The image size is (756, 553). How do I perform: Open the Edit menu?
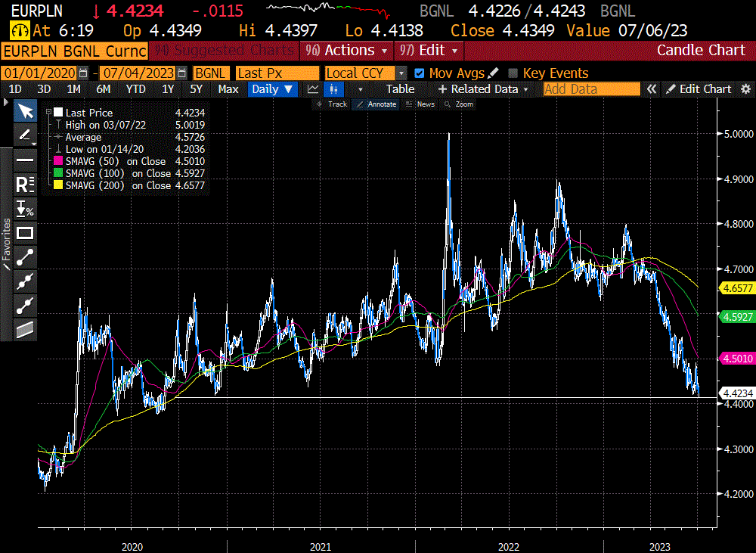(x=428, y=50)
